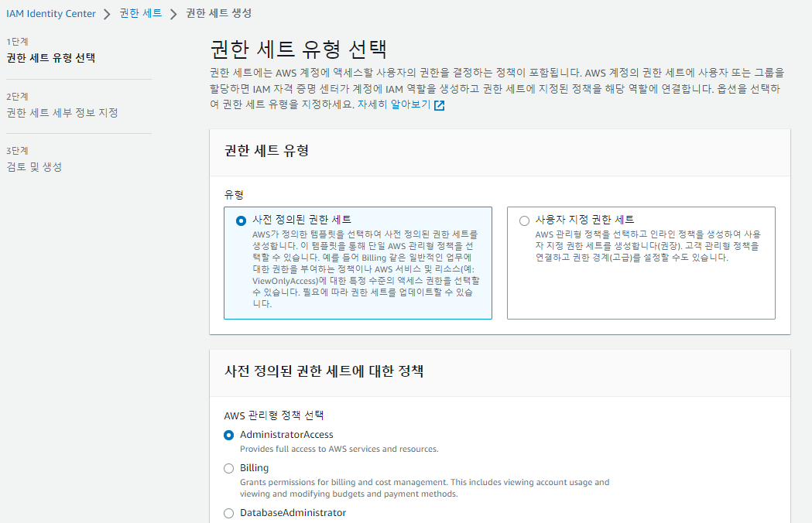Click the 권한 세트 유형 선택 page title

click(298, 50)
